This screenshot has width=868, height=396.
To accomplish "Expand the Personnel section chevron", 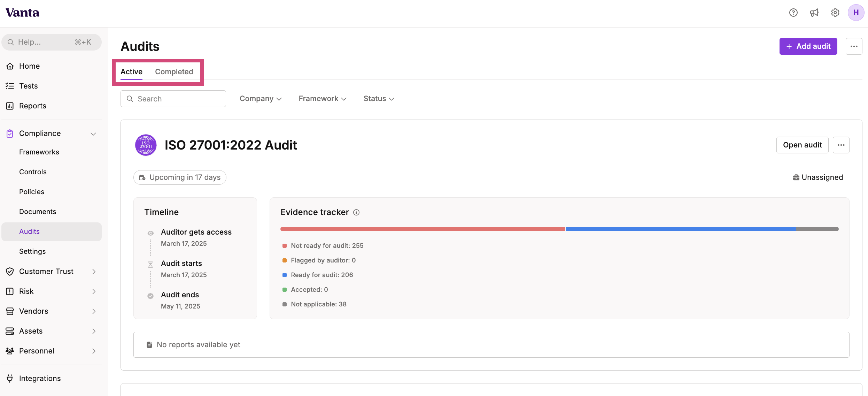I will click(x=94, y=351).
